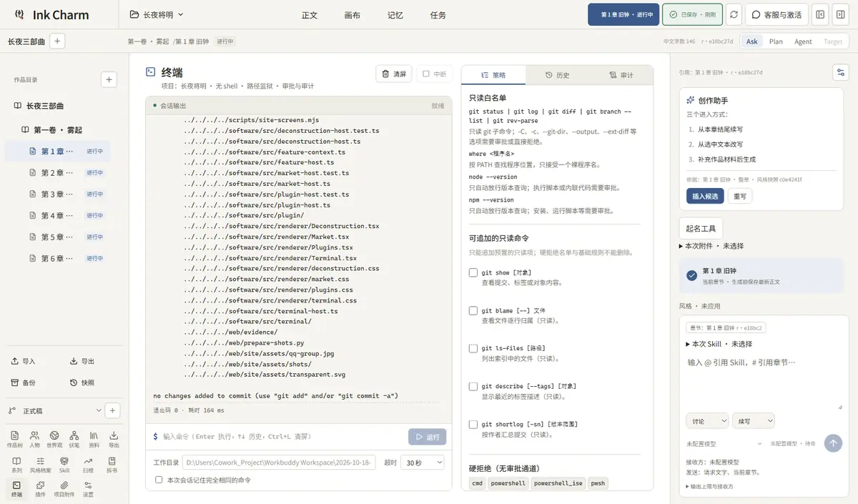Switch to the 任务 tab
Image resolution: width=858 pixels, height=504 pixels.
tap(438, 15)
